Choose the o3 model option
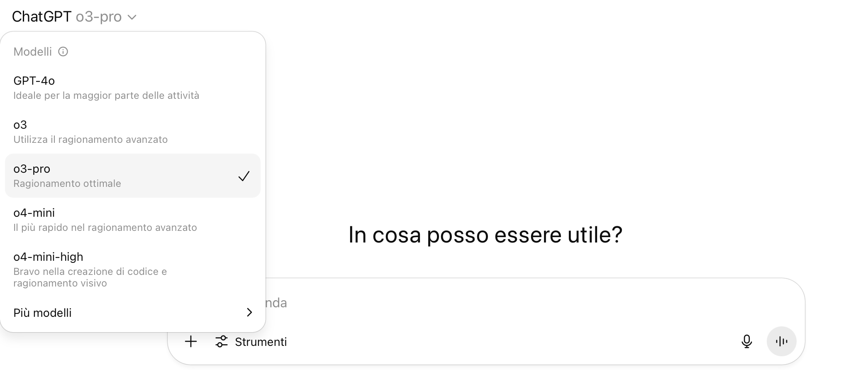 pyautogui.click(x=20, y=125)
